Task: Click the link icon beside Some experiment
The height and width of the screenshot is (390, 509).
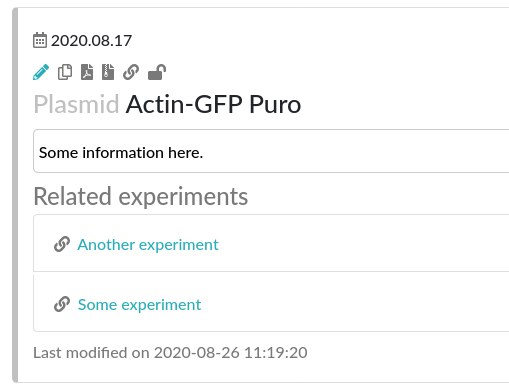Action: click(x=62, y=304)
